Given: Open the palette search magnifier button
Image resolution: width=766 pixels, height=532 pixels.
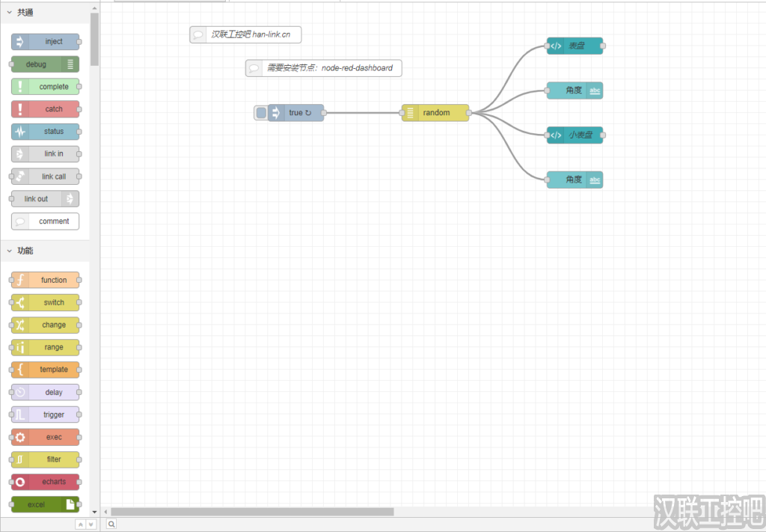Looking at the screenshot, I should (111, 525).
